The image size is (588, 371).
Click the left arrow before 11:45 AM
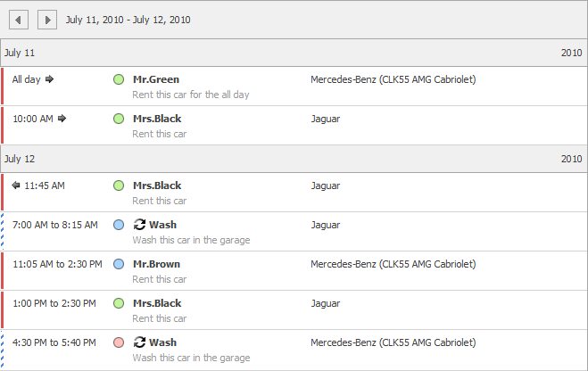[x=16, y=185]
